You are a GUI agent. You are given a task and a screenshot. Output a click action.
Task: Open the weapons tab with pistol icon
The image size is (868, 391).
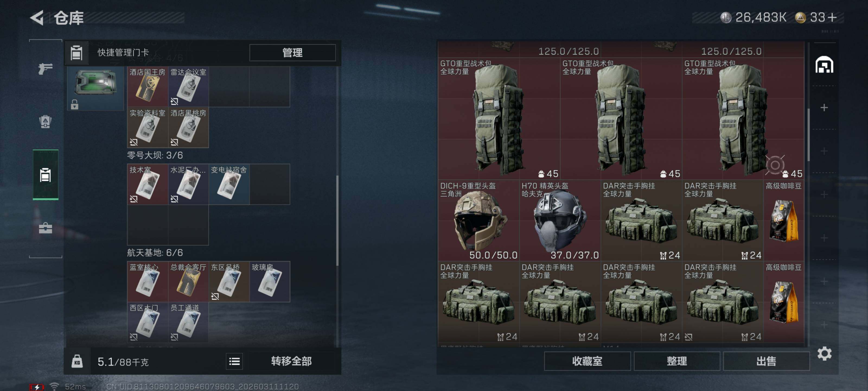tap(45, 68)
